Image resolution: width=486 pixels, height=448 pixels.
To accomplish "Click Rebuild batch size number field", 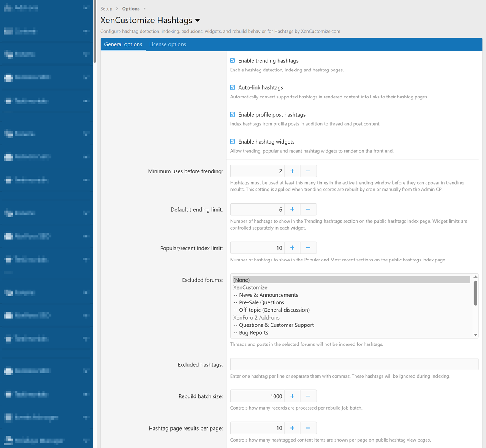I will (257, 396).
